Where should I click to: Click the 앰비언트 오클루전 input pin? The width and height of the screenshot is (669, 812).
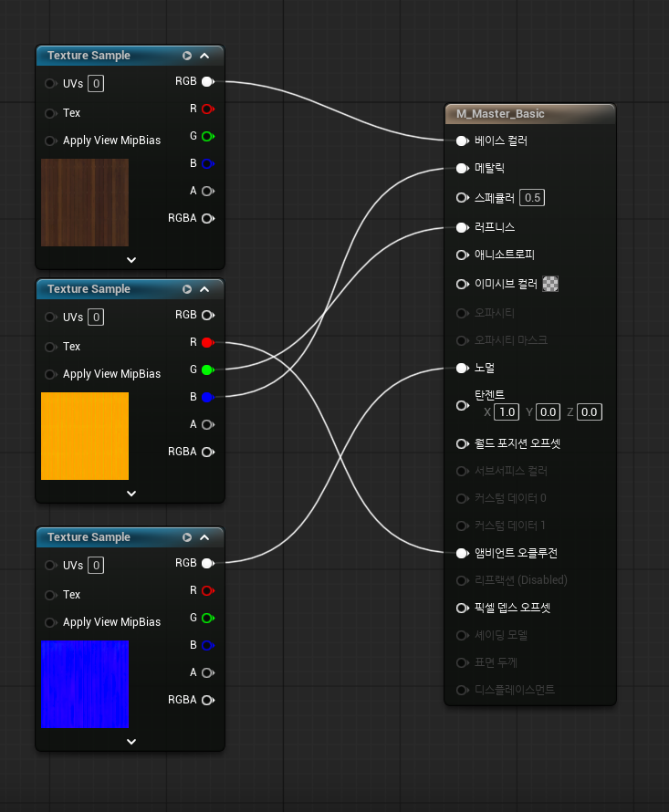462,553
